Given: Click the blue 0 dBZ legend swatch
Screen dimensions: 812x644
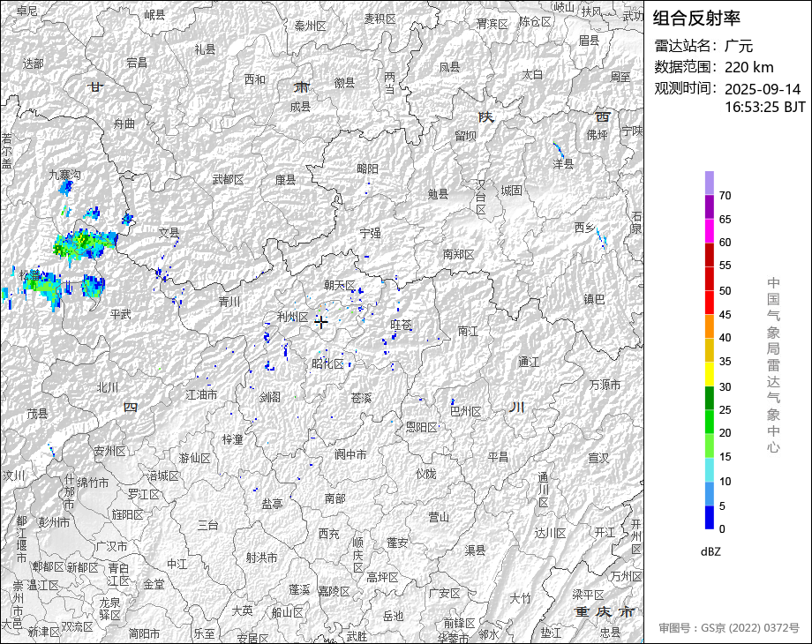Looking at the screenshot, I should click(710, 517).
